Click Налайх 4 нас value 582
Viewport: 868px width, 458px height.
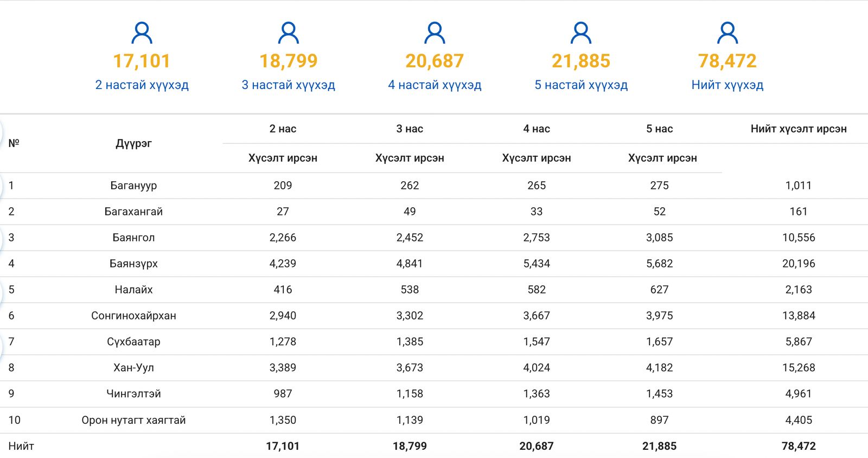pyautogui.click(x=537, y=290)
